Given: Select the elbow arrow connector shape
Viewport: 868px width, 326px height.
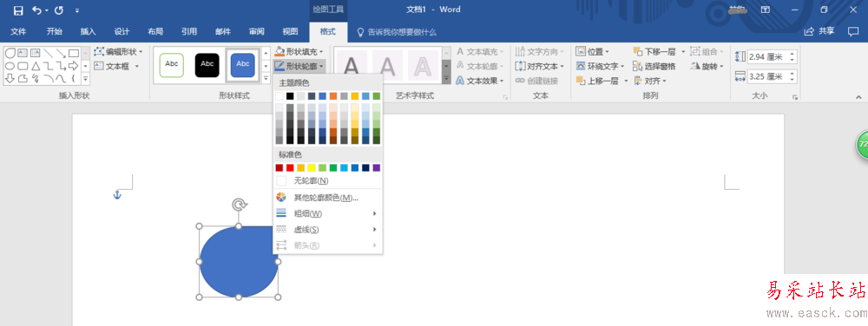Looking at the screenshot, I should tap(61, 66).
